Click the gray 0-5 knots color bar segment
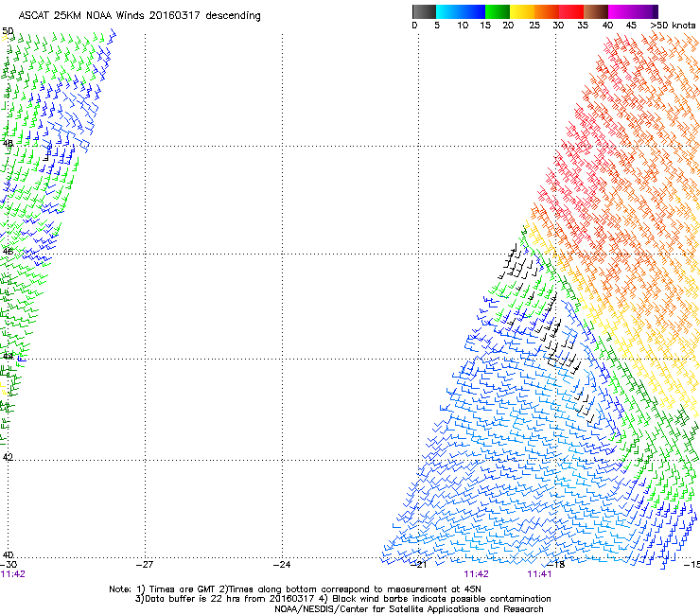 point(424,11)
